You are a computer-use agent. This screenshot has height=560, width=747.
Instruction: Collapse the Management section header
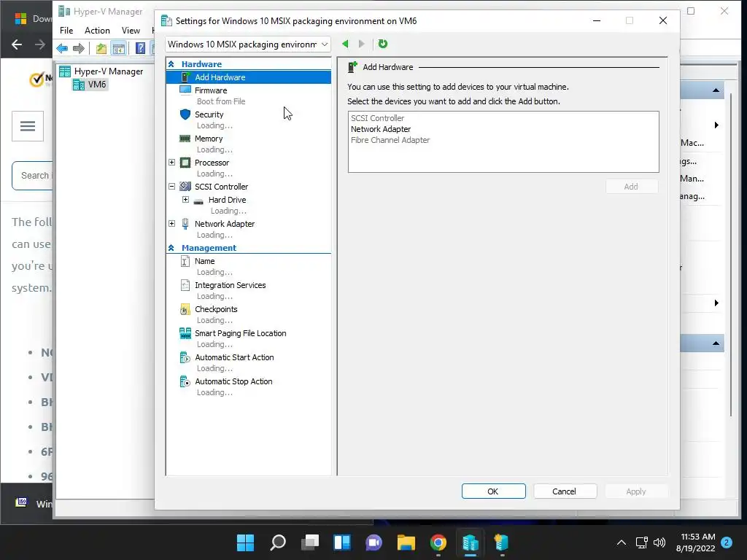pos(171,248)
